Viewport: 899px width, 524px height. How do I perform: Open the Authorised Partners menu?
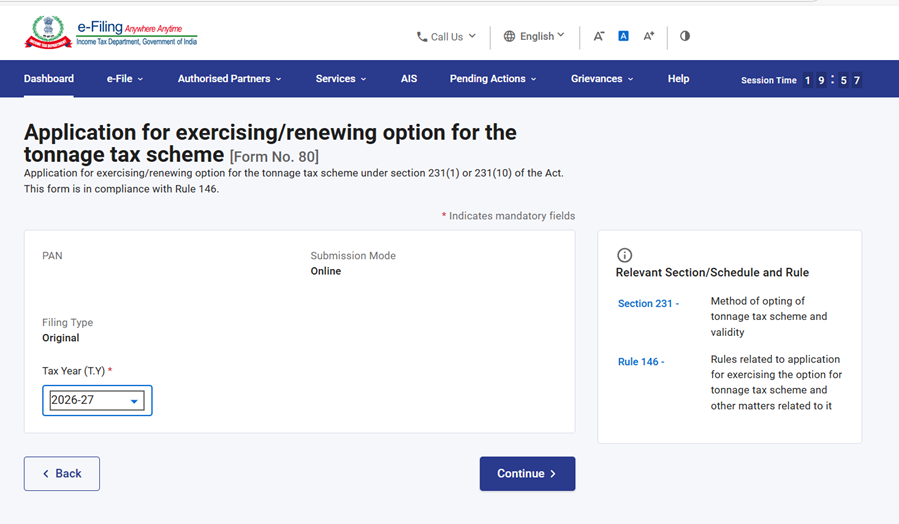pyautogui.click(x=229, y=79)
